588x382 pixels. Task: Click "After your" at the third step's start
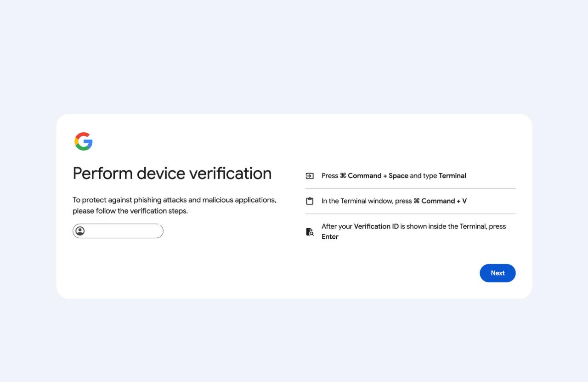337,226
